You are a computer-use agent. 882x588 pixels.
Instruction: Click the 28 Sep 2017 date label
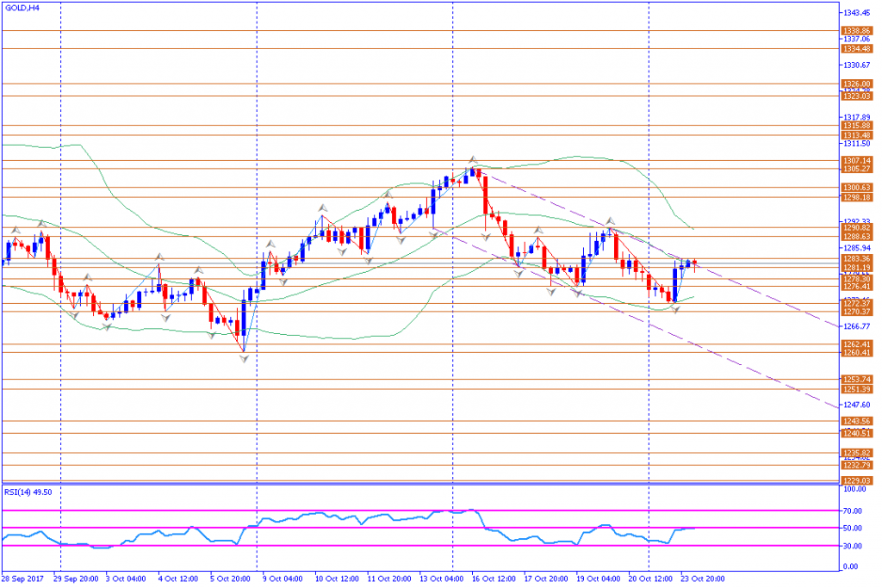point(22,579)
